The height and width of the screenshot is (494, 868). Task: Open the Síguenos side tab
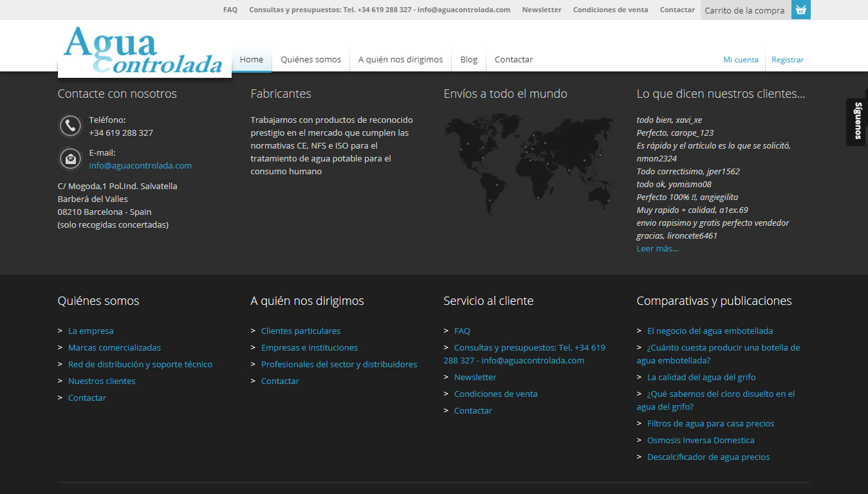tap(857, 121)
